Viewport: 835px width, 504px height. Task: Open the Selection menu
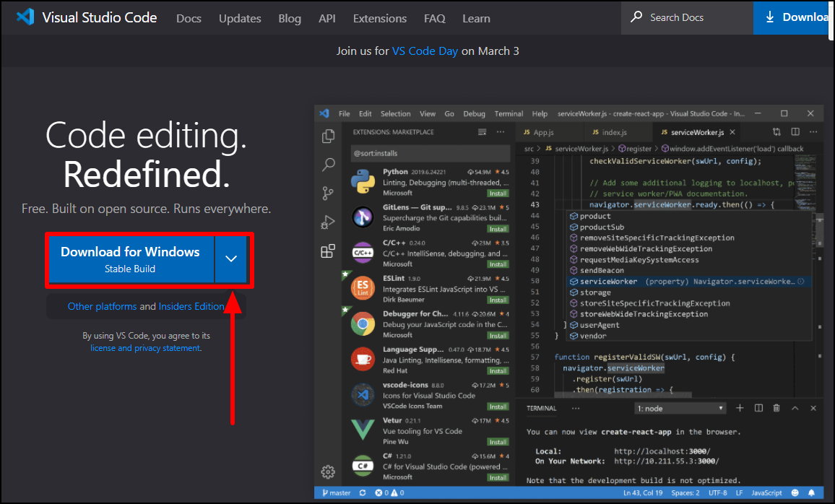coord(396,113)
